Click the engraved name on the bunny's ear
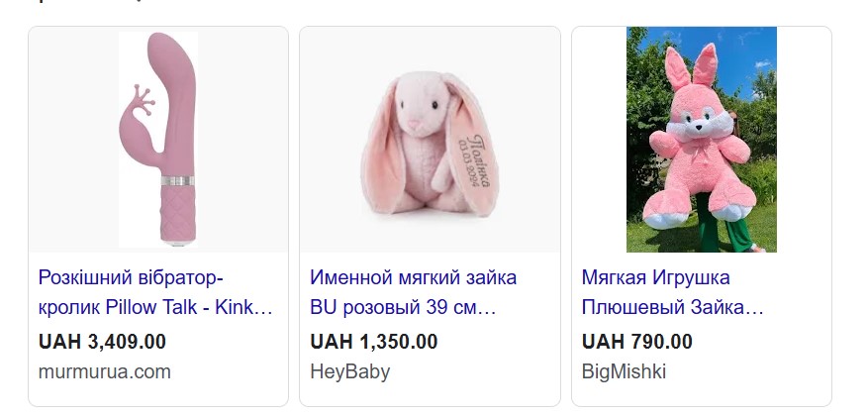 tap(475, 160)
